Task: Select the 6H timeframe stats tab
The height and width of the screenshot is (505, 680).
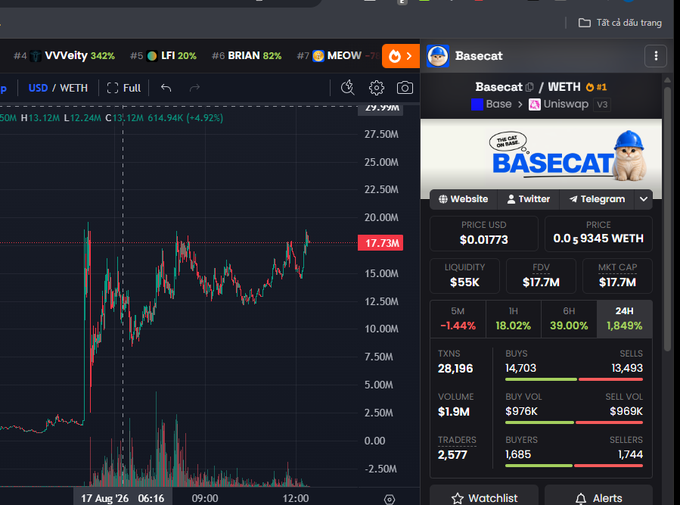Action: coord(569,319)
